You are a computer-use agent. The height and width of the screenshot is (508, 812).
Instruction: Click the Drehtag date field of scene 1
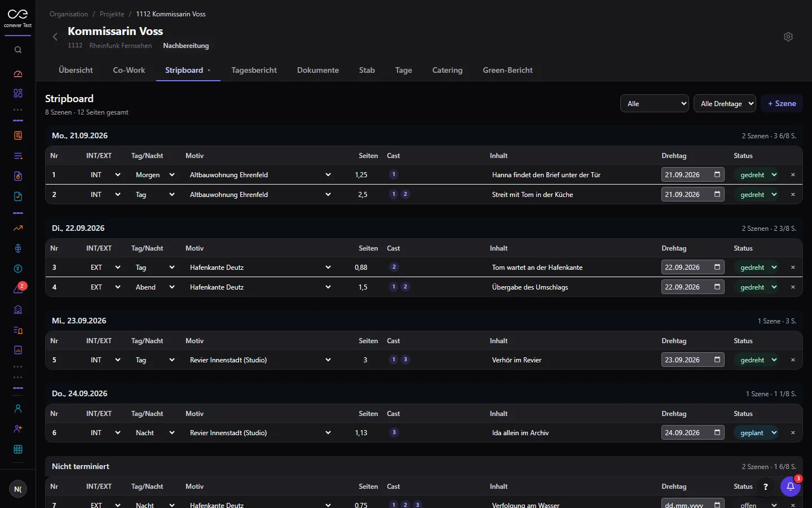(693, 175)
